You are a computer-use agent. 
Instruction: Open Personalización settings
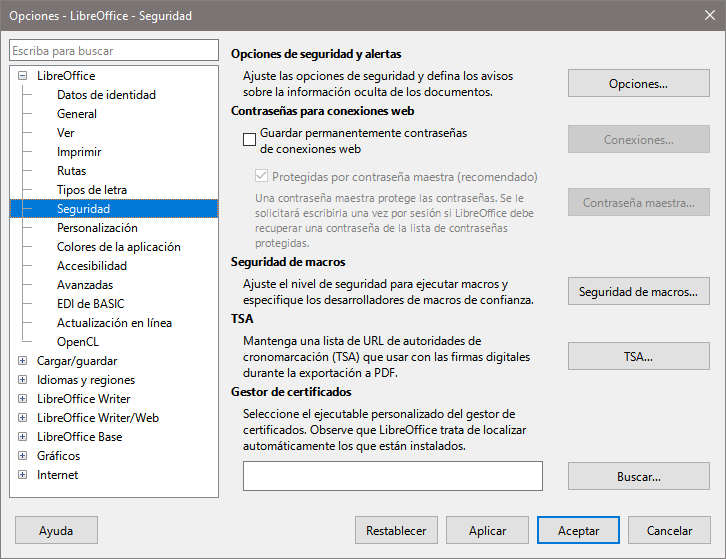point(97,228)
